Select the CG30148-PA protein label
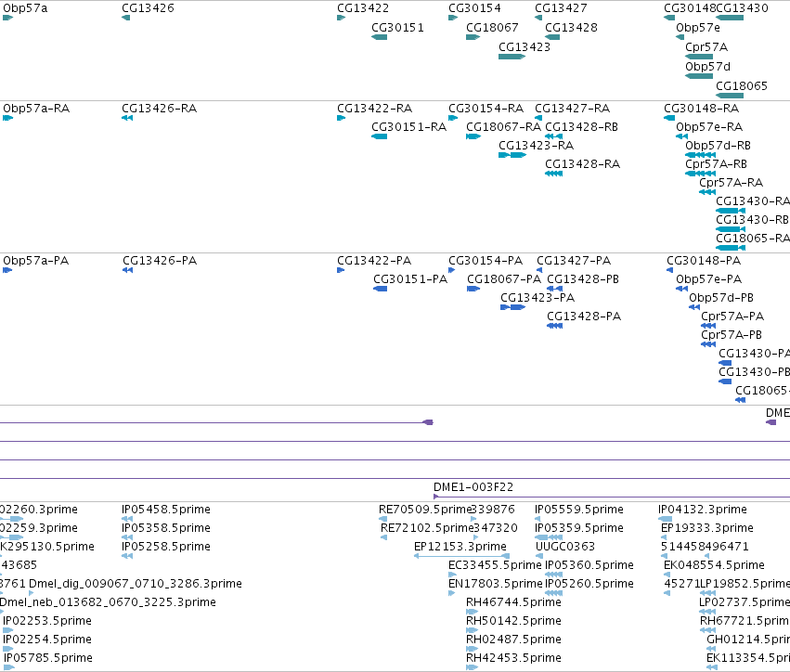790x672 pixels. (704, 261)
